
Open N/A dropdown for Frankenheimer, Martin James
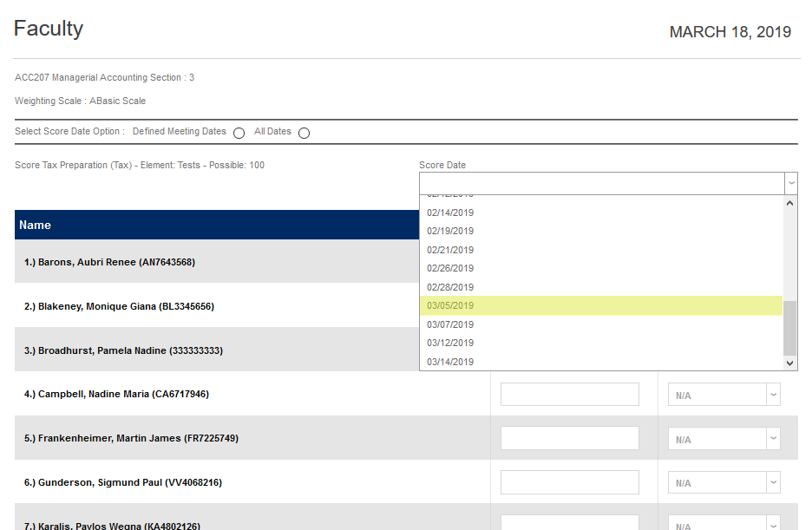pyautogui.click(x=724, y=439)
